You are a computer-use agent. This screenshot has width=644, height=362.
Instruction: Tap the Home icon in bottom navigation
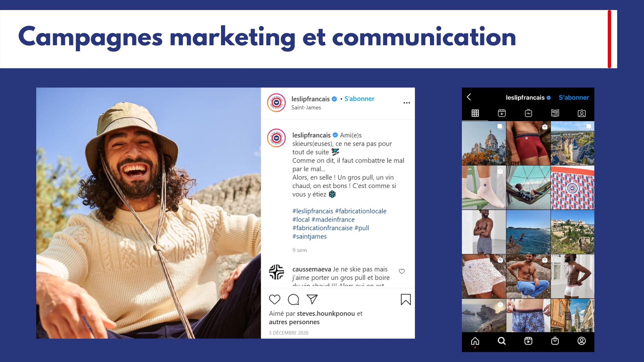[475, 341]
